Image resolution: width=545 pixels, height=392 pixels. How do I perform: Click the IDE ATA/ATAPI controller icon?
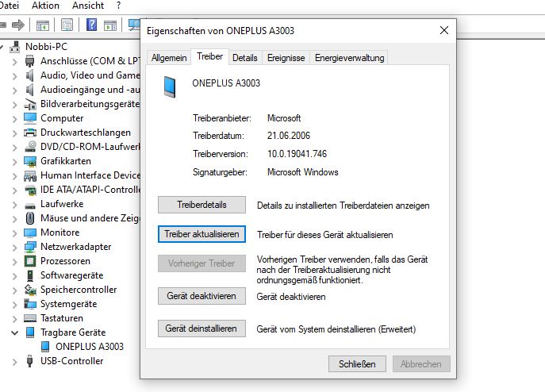pos(30,190)
